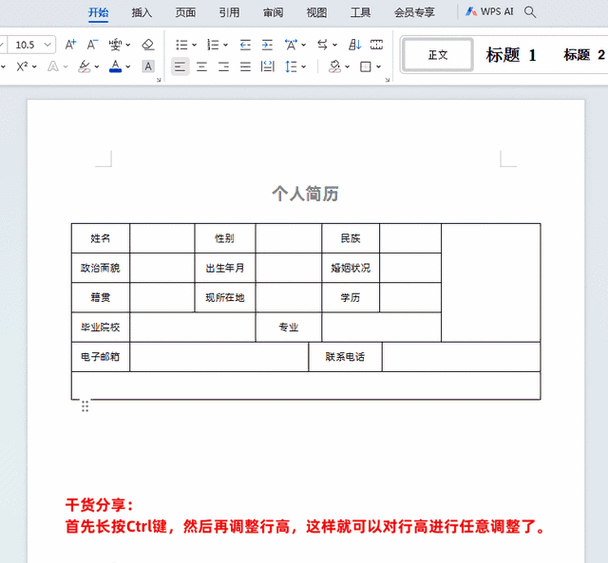Expand numbering style dropdown

click(x=225, y=45)
